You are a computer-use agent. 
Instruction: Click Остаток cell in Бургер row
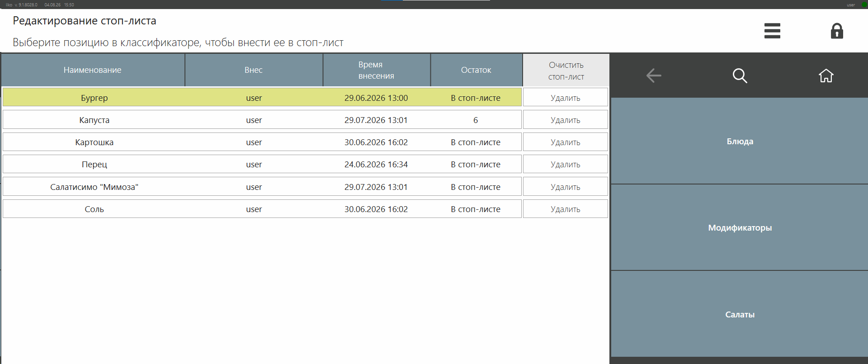[x=476, y=98]
